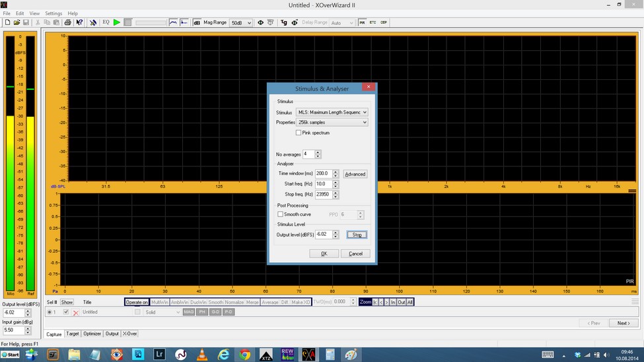Screen dimensions: 644x362
Task: Switch to the Optimizer tab
Action: pos(92,334)
